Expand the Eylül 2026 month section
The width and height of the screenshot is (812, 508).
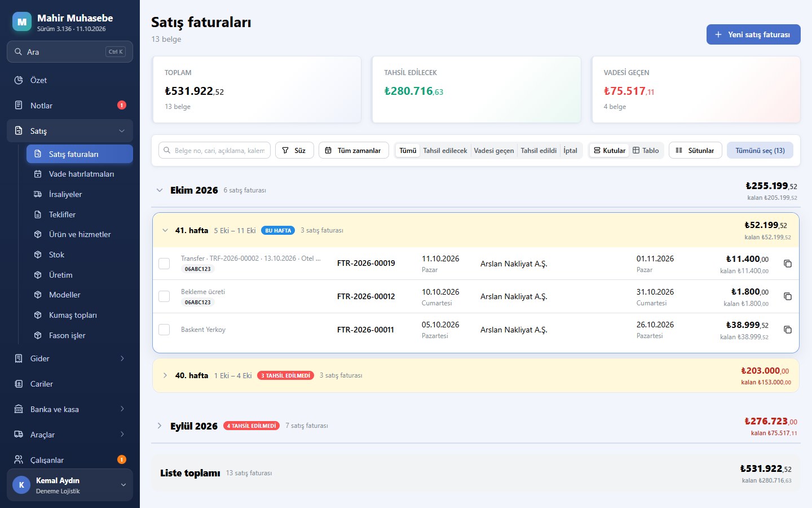pos(160,426)
